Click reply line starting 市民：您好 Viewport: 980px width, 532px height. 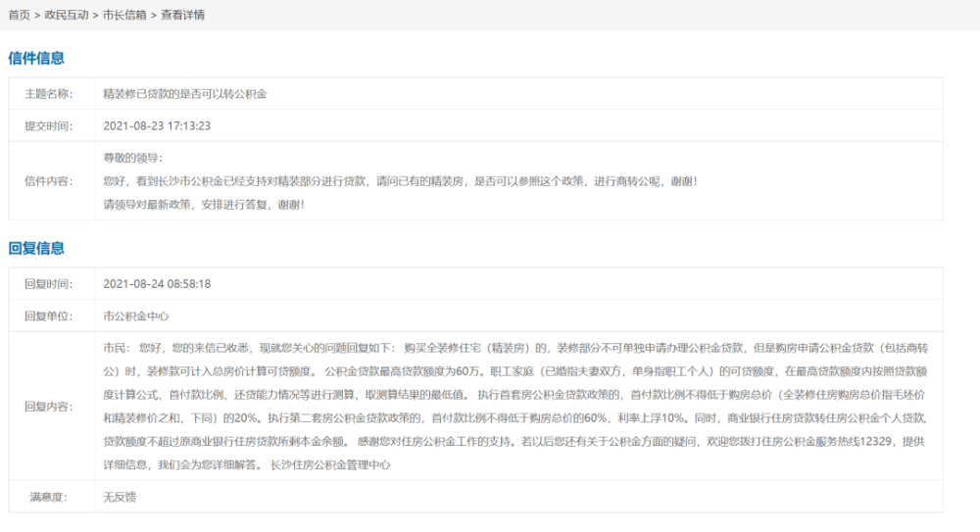[515, 348]
